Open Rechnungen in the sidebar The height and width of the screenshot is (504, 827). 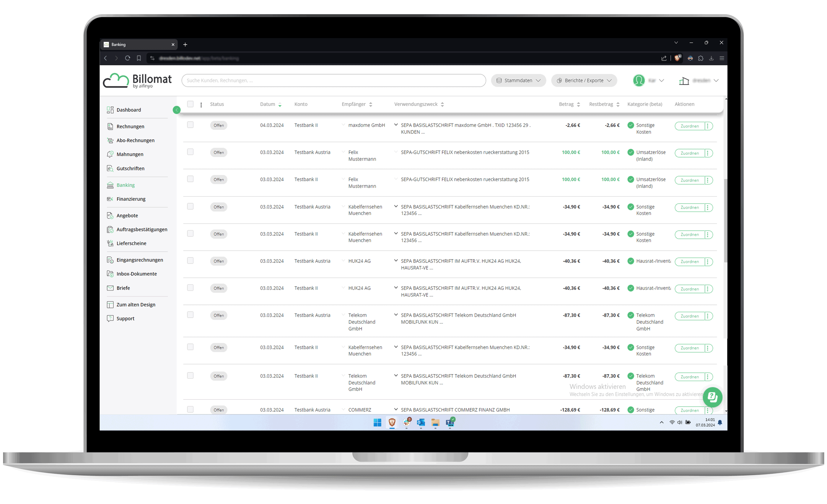[130, 126]
